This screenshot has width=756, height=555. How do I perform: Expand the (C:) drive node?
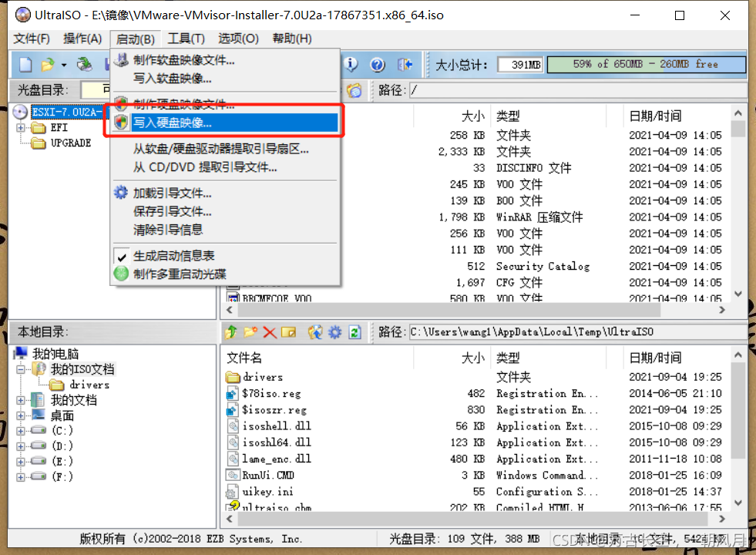(x=20, y=431)
